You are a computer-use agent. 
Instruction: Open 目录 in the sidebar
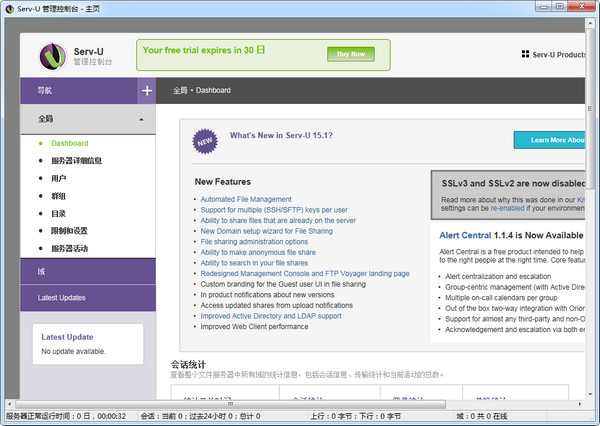pos(59,214)
